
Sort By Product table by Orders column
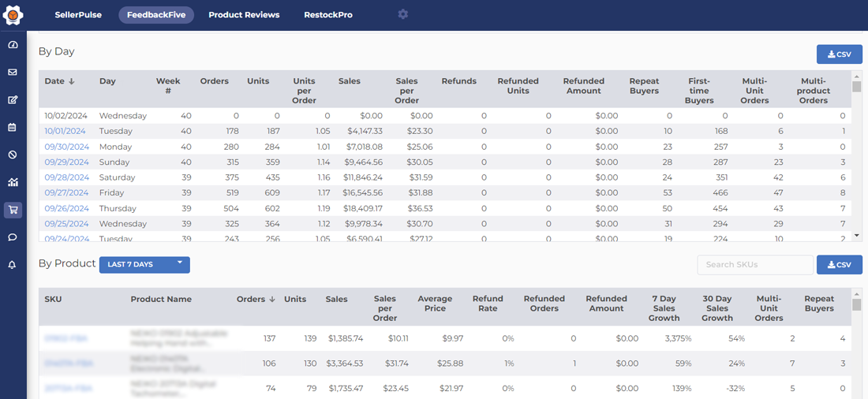(256, 299)
